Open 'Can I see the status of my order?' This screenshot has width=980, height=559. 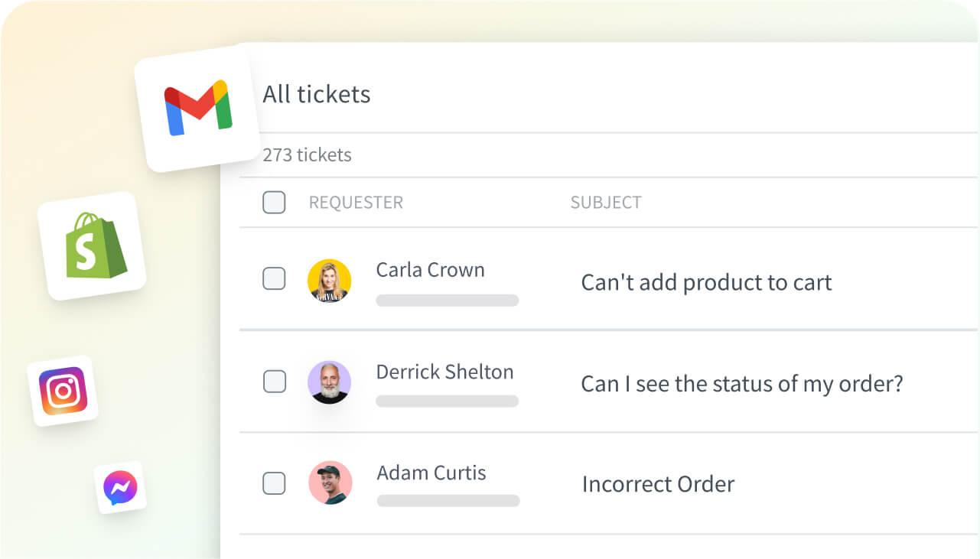(x=742, y=384)
